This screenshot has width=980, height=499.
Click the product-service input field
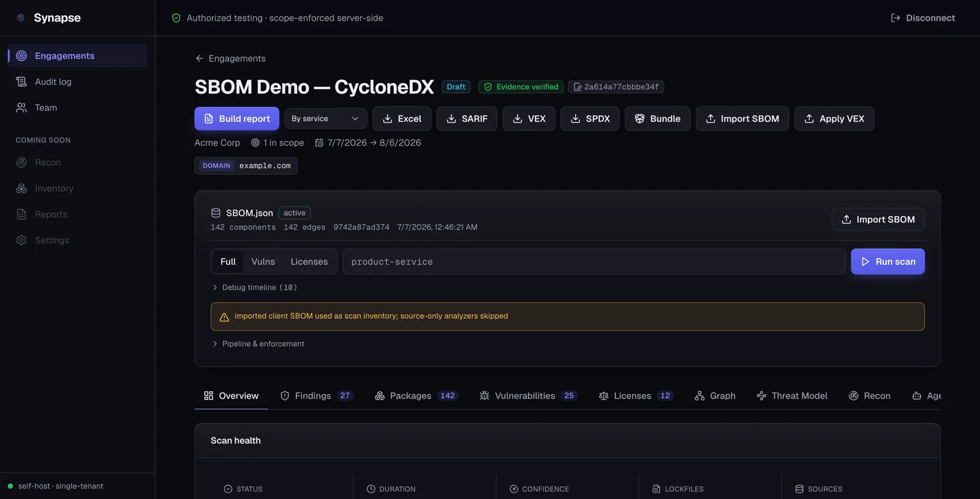click(594, 262)
